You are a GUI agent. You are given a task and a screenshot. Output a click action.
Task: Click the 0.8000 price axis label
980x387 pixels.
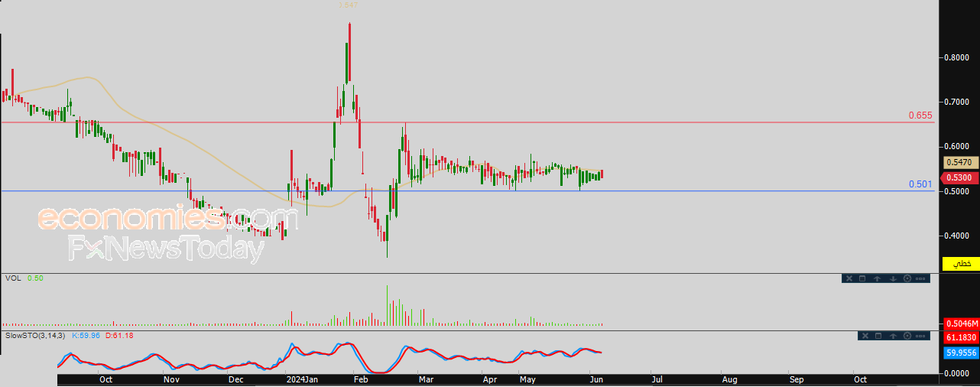[959, 57]
